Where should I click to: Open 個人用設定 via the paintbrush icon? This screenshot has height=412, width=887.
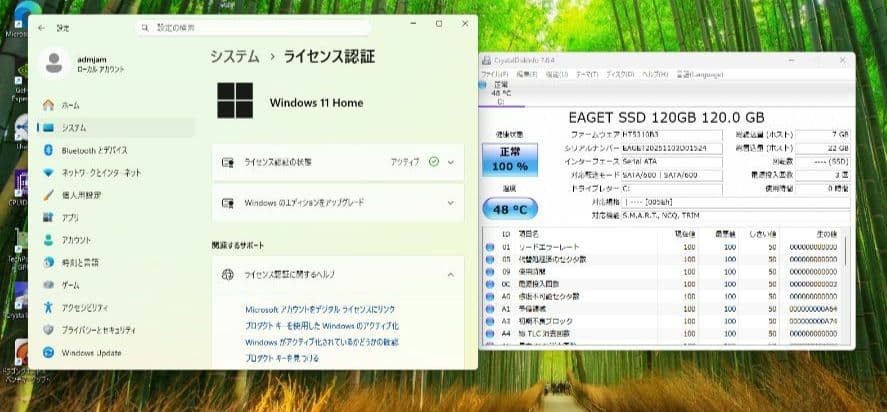[49, 195]
